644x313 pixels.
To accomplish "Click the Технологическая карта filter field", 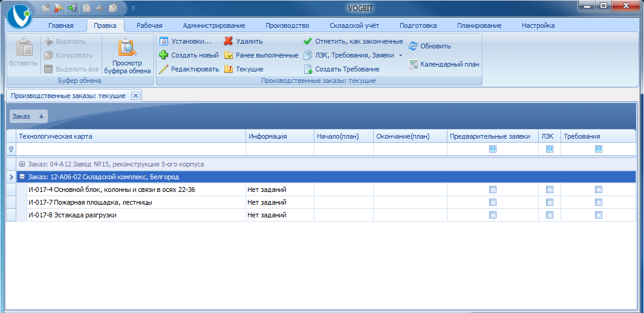I will (x=131, y=149).
